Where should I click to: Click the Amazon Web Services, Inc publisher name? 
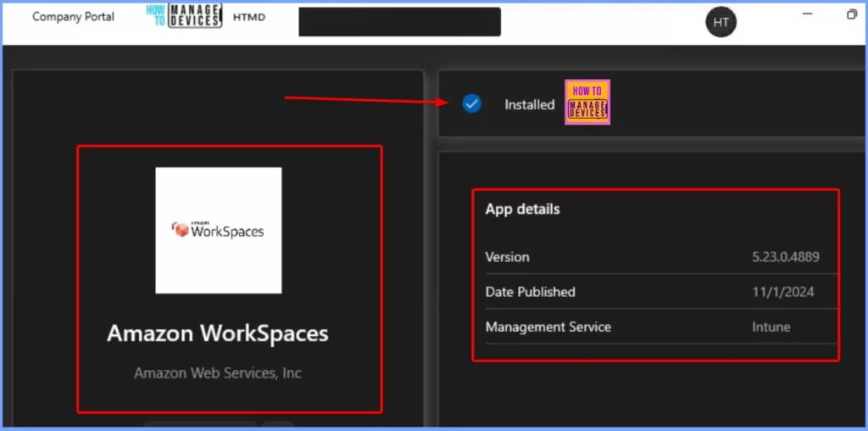[x=218, y=372]
